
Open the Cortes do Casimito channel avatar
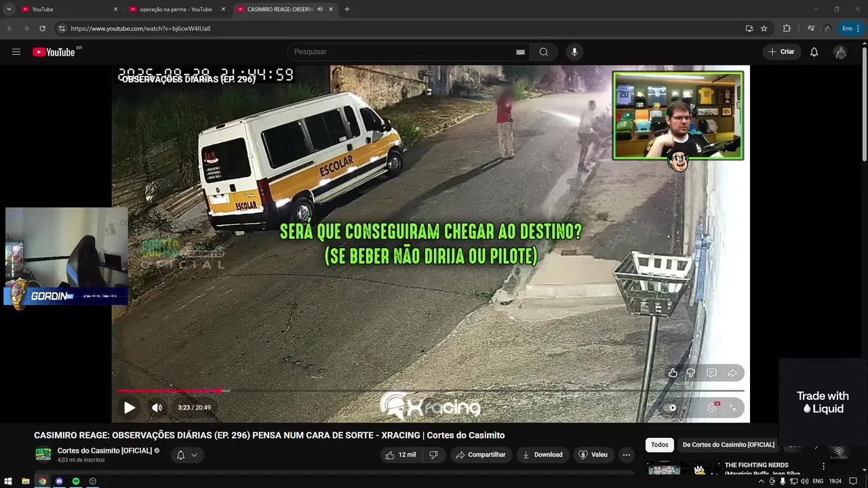coord(43,455)
